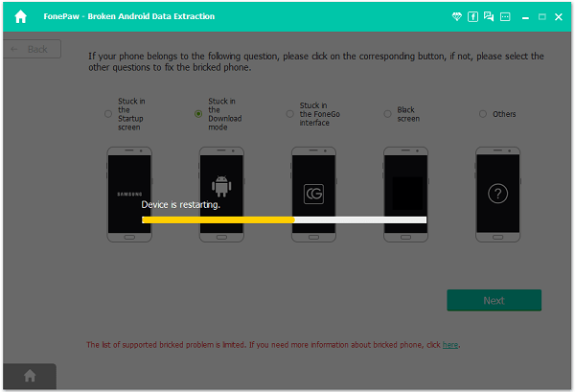
Task: Click the 'Stuck in the Download mode' label
Action: 225,114
